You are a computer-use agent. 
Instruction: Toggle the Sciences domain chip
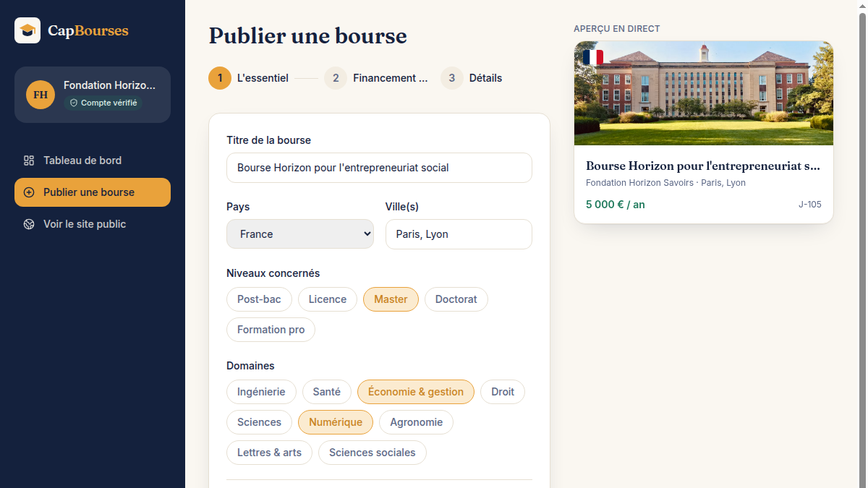(x=259, y=422)
